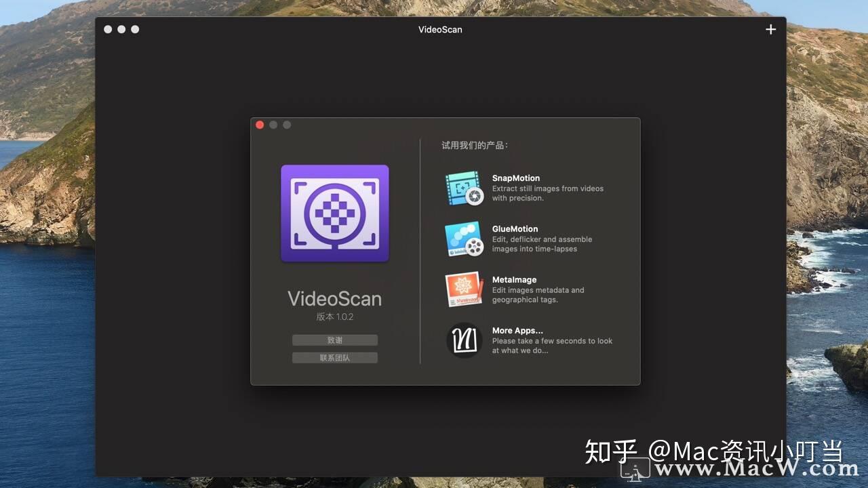Viewport: 868px width, 488px height.
Task: Open the GlueMotion product title link
Action: click(x=515, y=229)
